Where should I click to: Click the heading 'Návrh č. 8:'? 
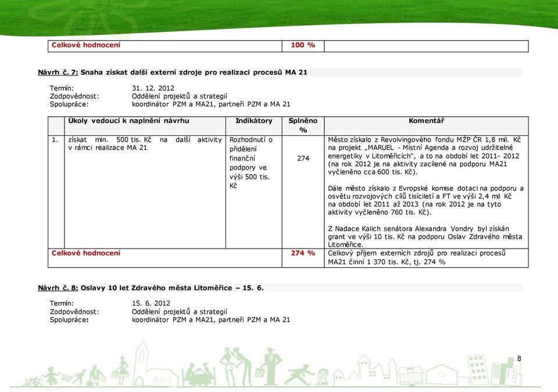58,288
